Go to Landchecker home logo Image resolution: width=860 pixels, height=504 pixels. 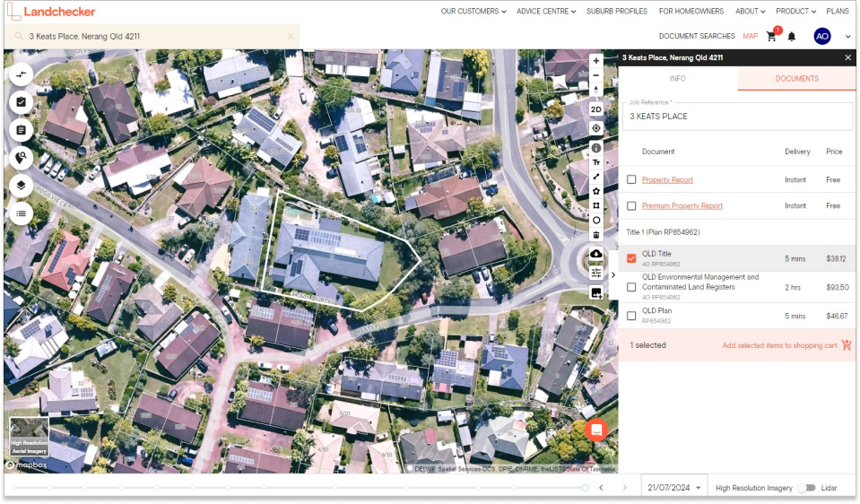click(x=51, y=12)
